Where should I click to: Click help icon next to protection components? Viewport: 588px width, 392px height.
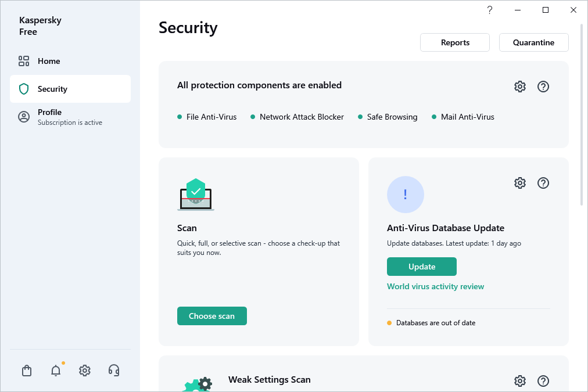543,86
